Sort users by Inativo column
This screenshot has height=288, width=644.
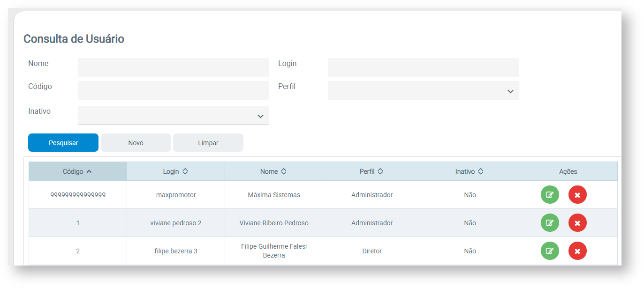point(470,171)
